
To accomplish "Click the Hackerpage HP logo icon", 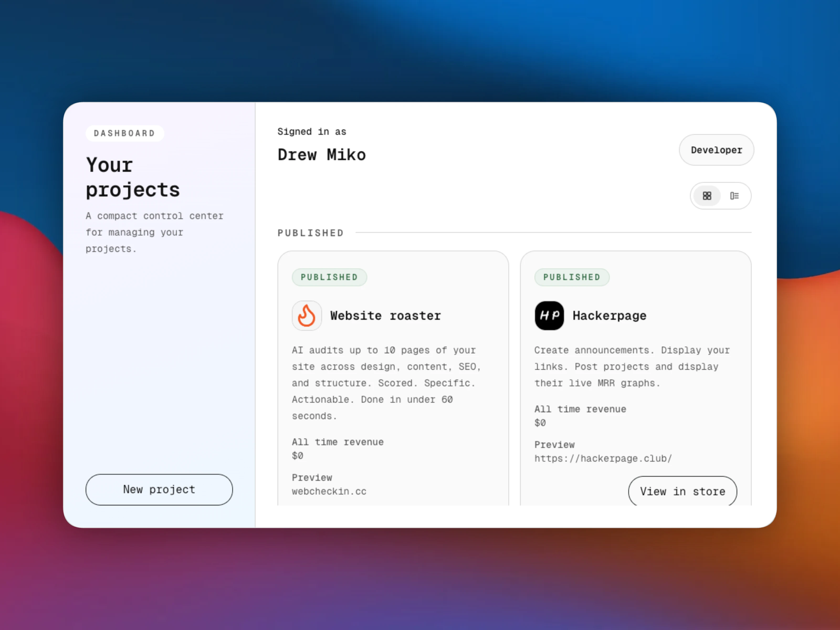I will (x=549, y=316).
